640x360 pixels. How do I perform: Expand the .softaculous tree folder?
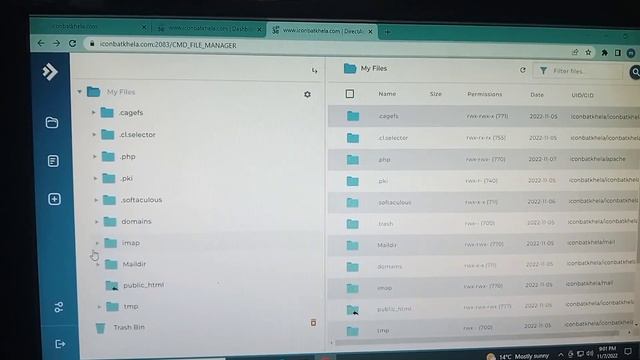[x=96, y=200]
